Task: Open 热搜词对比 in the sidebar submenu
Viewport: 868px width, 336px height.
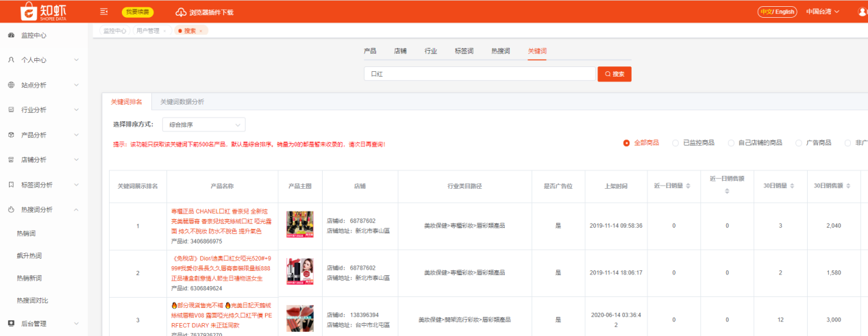Action: pyautogui.click(x=32, y=300)
